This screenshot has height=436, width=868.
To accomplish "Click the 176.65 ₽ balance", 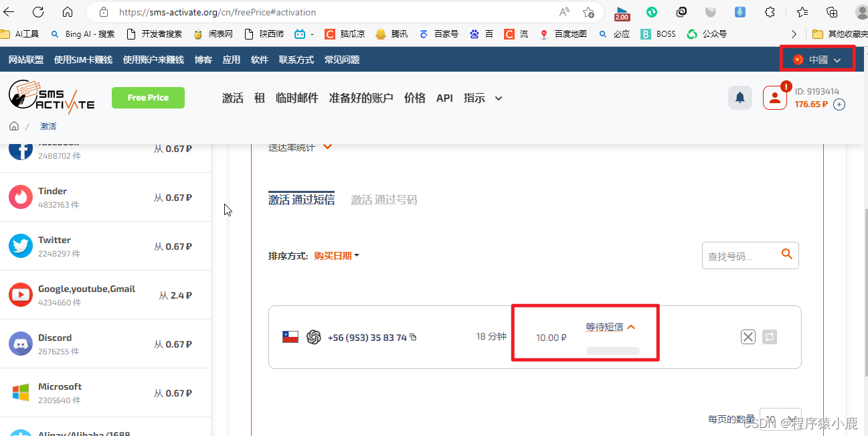I will point(811,104).
